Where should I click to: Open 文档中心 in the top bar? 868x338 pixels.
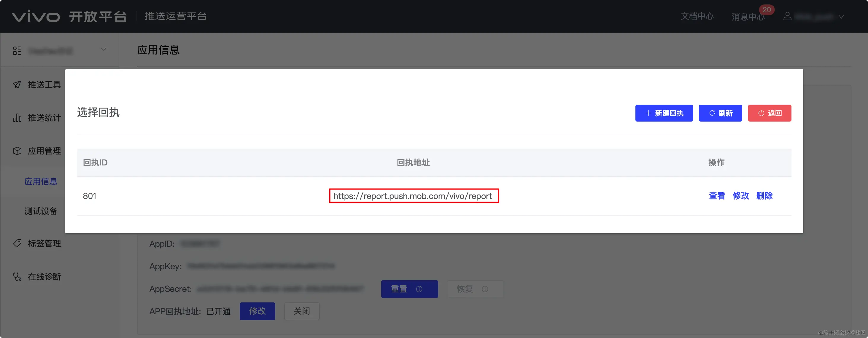[x=697, y=16]
